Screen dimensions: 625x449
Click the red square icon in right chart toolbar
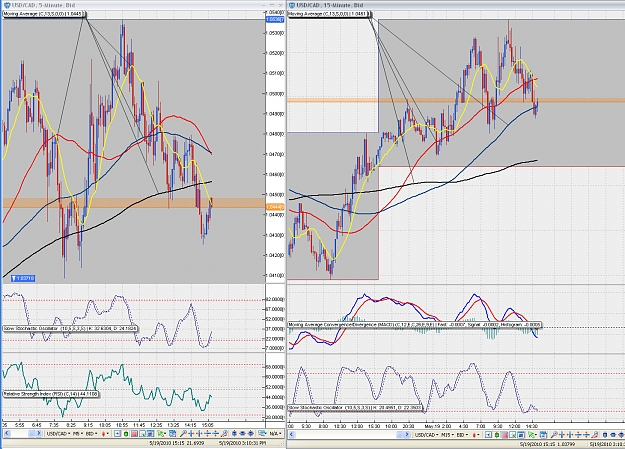tap(505, 435)
